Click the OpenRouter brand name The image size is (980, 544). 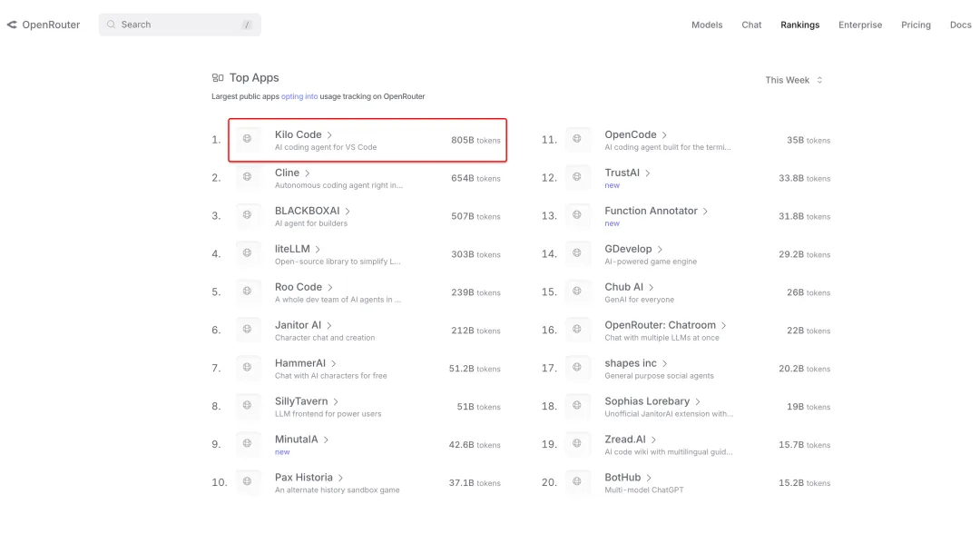click(51, 25)
